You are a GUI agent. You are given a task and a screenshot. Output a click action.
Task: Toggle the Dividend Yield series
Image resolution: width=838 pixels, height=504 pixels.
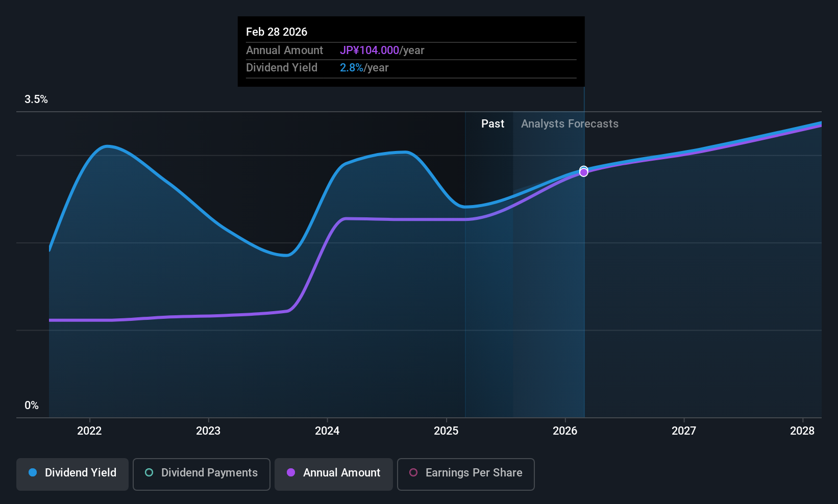pyautogui.click(x=72, y=474)
